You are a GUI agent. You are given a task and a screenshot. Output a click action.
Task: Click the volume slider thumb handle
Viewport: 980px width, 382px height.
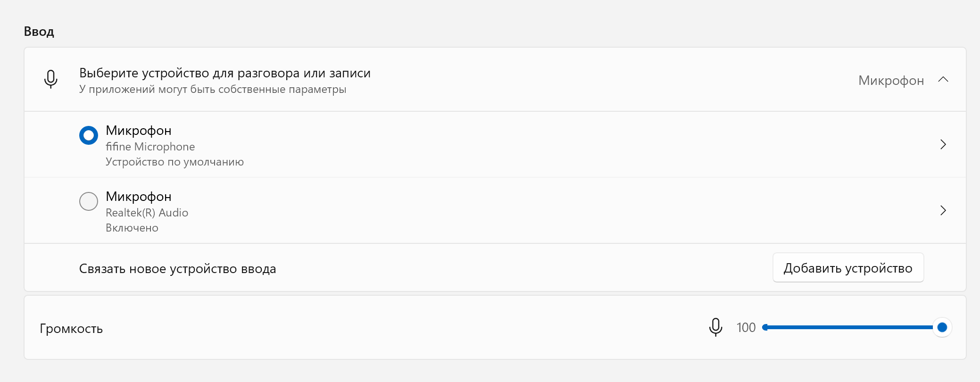pos(942,327)
